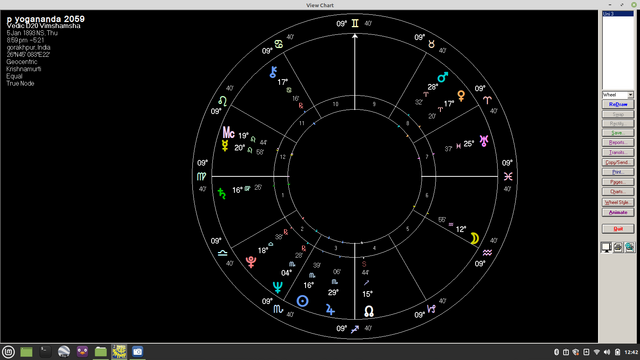The height and width of the screenshot is (360, 640).
Task: Select the printer output icon
Action: [618, 247]
